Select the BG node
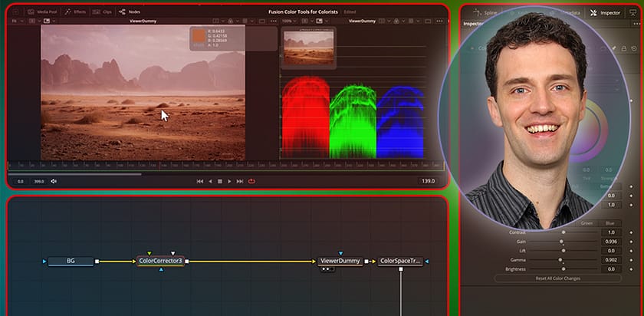Screen dimensions: 644x316 pyautogui.click(x=71, y=261)
